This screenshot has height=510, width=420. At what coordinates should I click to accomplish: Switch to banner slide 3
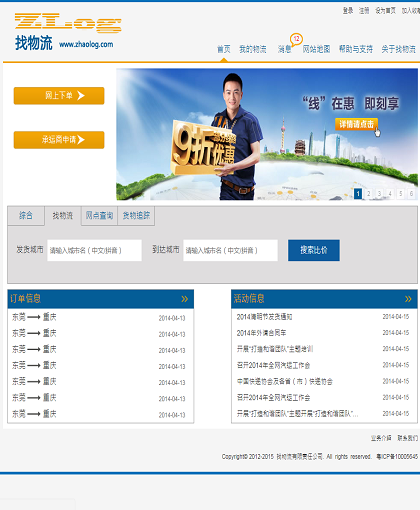click(x=379, y=194)
